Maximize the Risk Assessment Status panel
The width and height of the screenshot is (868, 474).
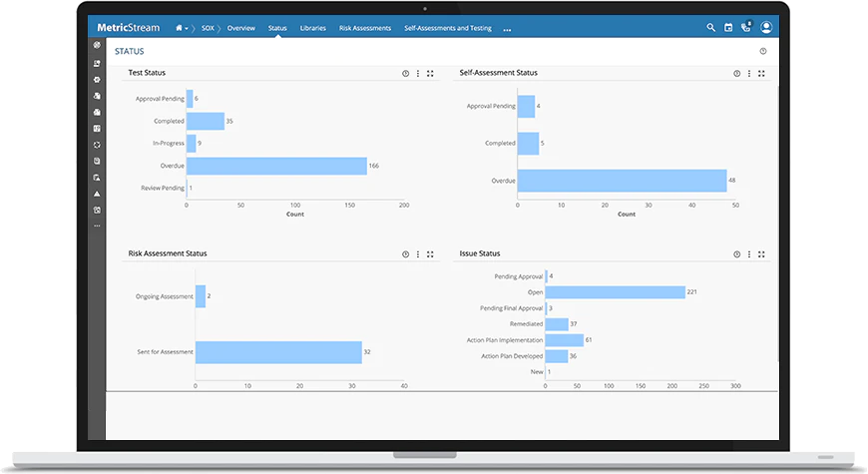pyautogui.click(x=430, y=254)
